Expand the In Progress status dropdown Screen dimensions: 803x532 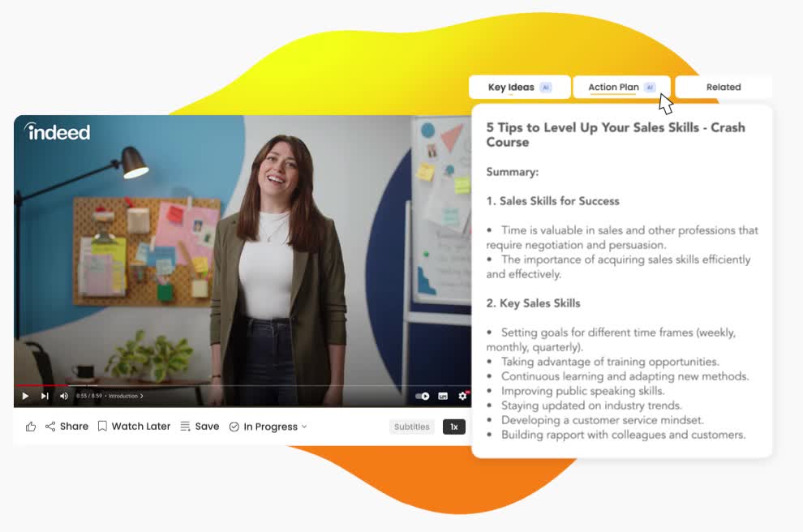point(304,427)
